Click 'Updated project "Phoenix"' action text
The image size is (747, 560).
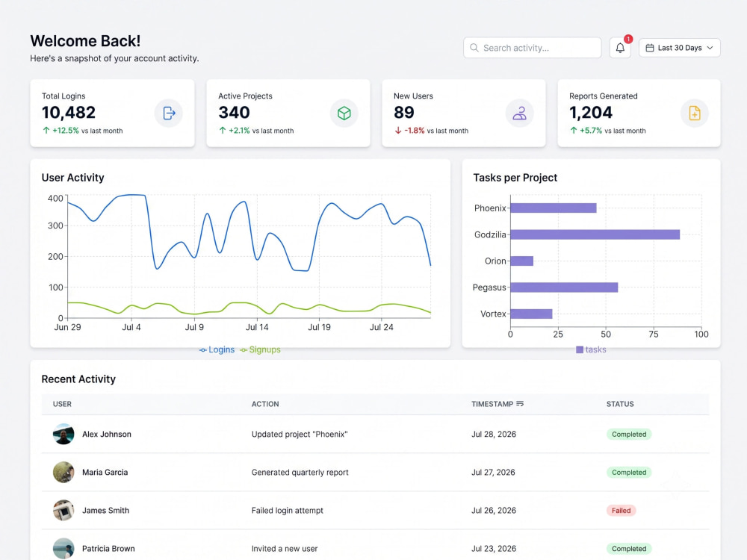tap(300, 434)
